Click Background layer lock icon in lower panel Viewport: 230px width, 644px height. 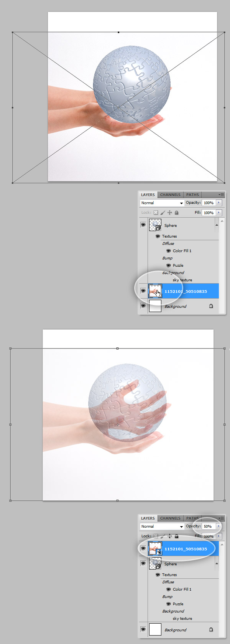(x=211, y=630)
